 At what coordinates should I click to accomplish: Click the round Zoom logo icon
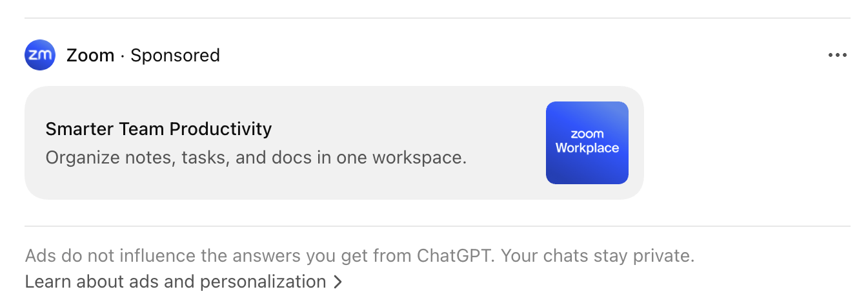40,56
